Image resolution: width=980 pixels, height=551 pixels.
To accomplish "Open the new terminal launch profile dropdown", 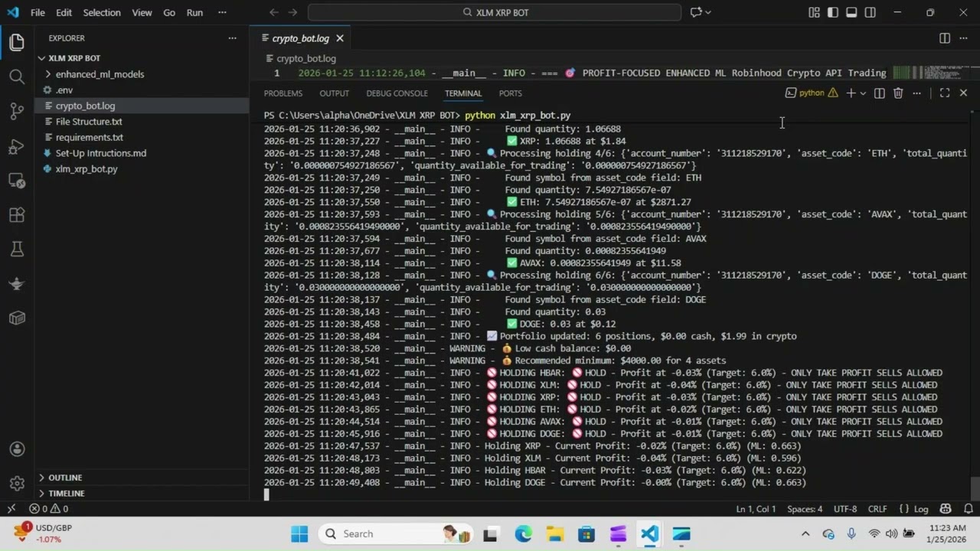I will (x=864, y=93).
